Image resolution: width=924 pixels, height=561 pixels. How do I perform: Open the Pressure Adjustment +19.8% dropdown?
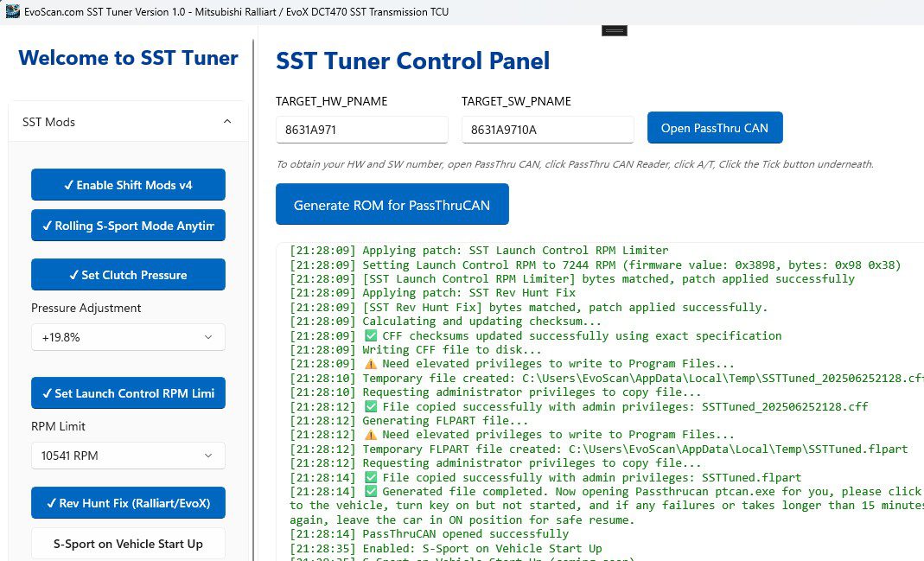[x=129, y=337]
